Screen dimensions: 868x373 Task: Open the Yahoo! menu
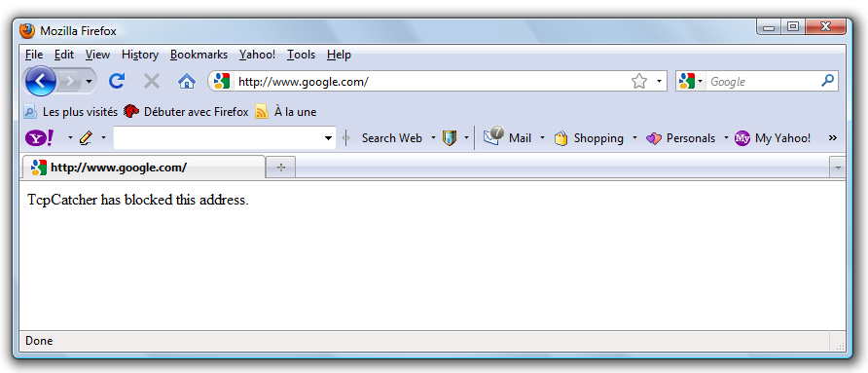tap(257, 55)
